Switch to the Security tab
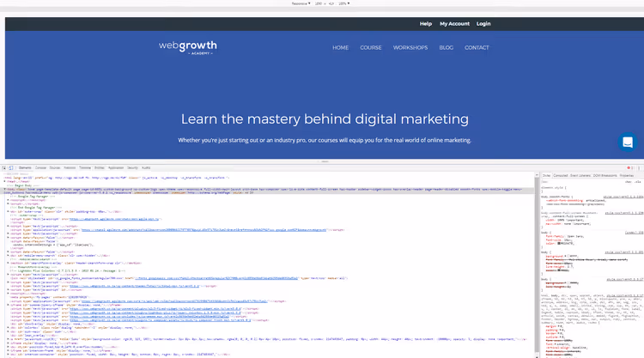The height and width of the screenshot is (358, 644). click(132, 168)
